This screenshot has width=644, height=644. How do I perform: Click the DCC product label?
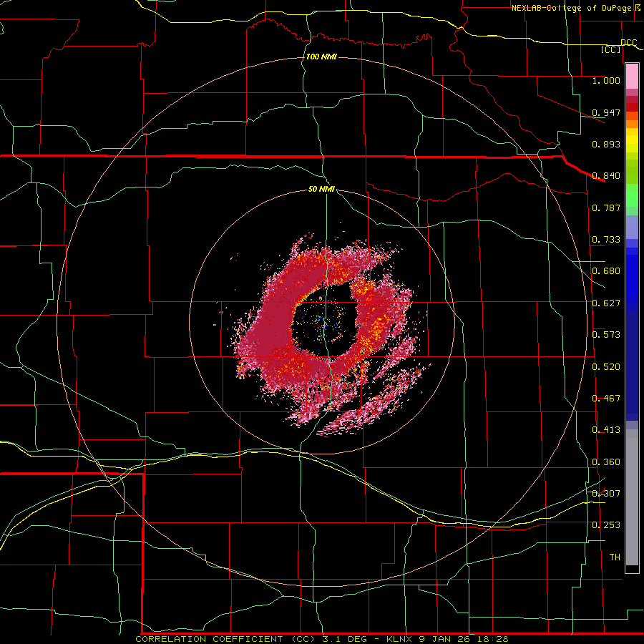point(628,42)
